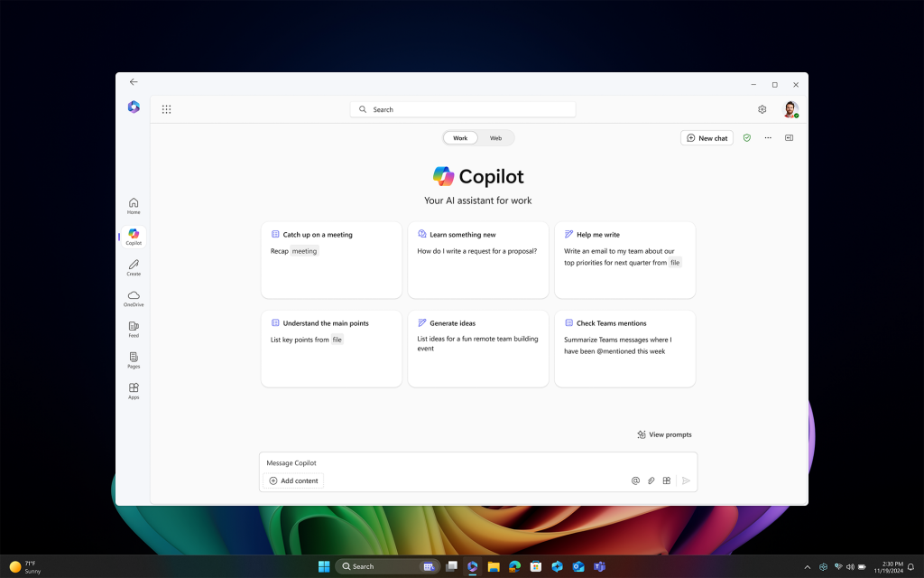924x578 pixels.
Task: Open Settings using the gear icon
Action: click(762, 108)
